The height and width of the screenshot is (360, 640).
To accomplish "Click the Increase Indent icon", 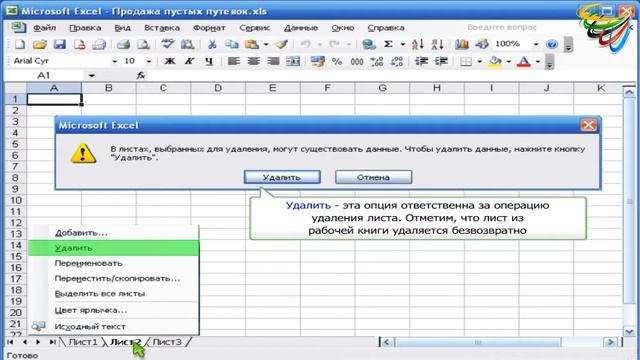I will pyautogui.click(x=441, y=62).
